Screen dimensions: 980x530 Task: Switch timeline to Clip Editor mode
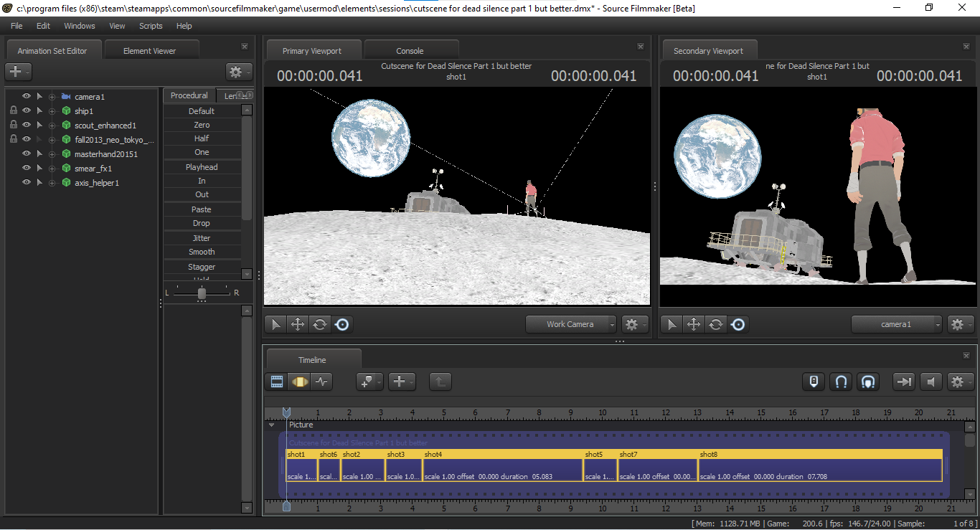point(276,382)
